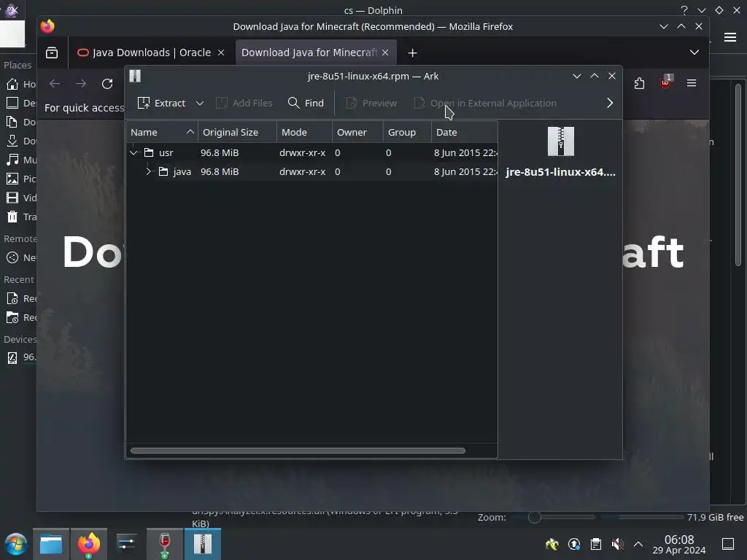
Task: Click Ark horizontal scrollbar
Action: coord(298,451)
